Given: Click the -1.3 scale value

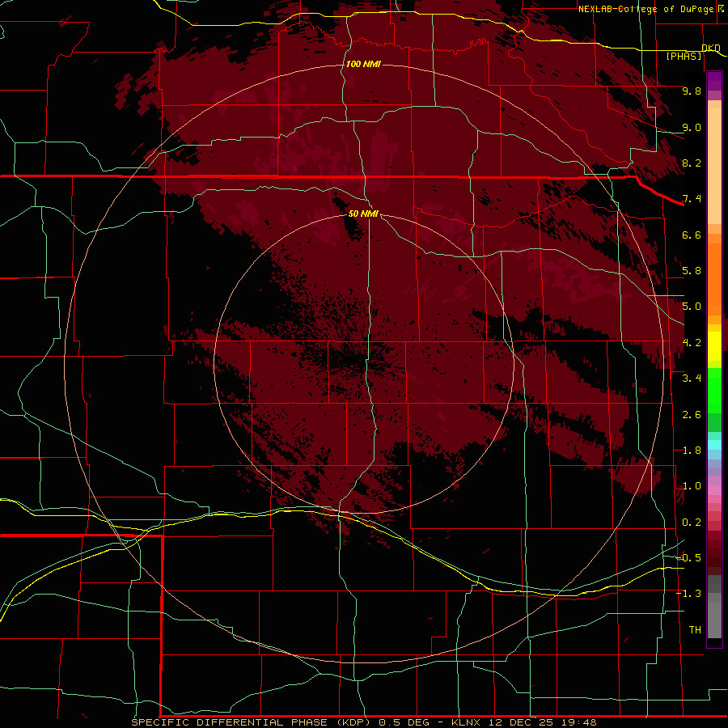Looking at the screenshot, I should pyautogui.click(x=688, y=594).
